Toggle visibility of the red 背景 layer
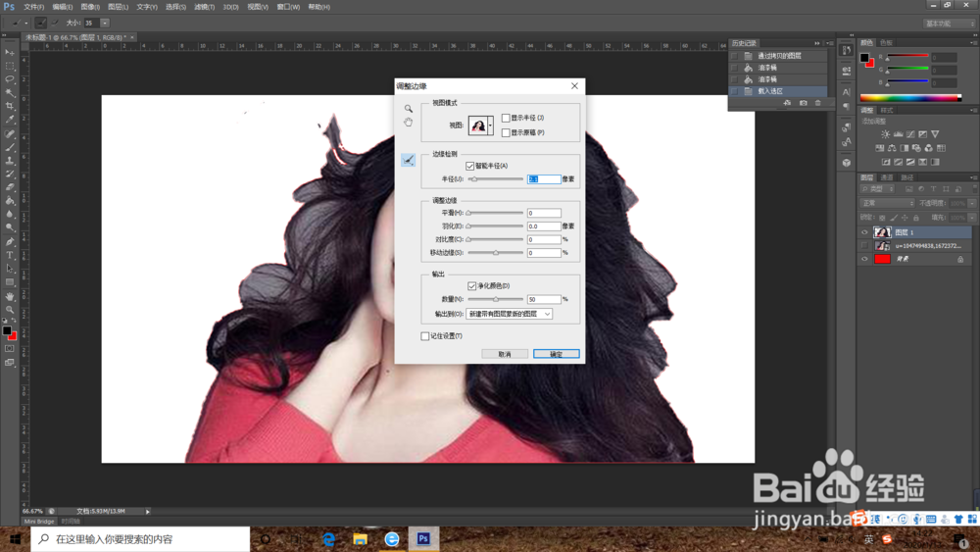Screen dimensions: 980x552 (865, 259)
